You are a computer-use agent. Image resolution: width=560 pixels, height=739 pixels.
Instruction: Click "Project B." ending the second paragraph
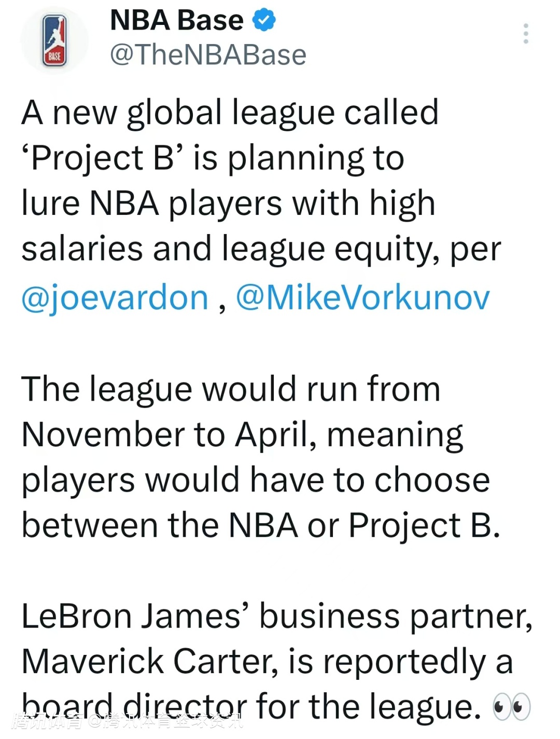424,526
